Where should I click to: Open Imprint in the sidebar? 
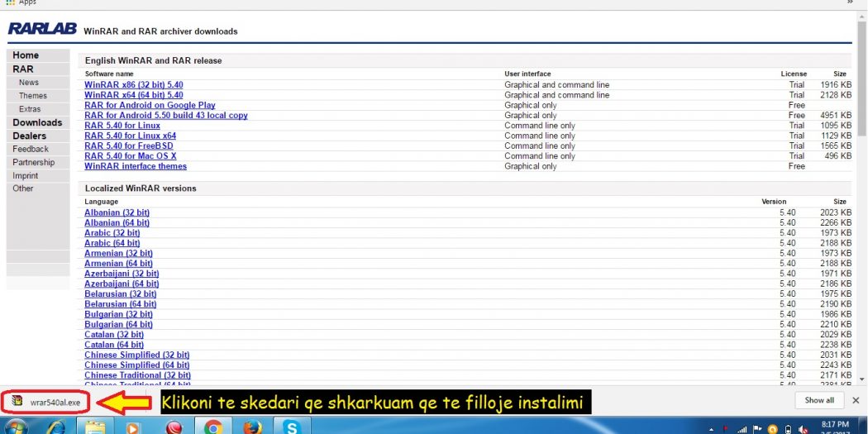[x=26, y=175]
